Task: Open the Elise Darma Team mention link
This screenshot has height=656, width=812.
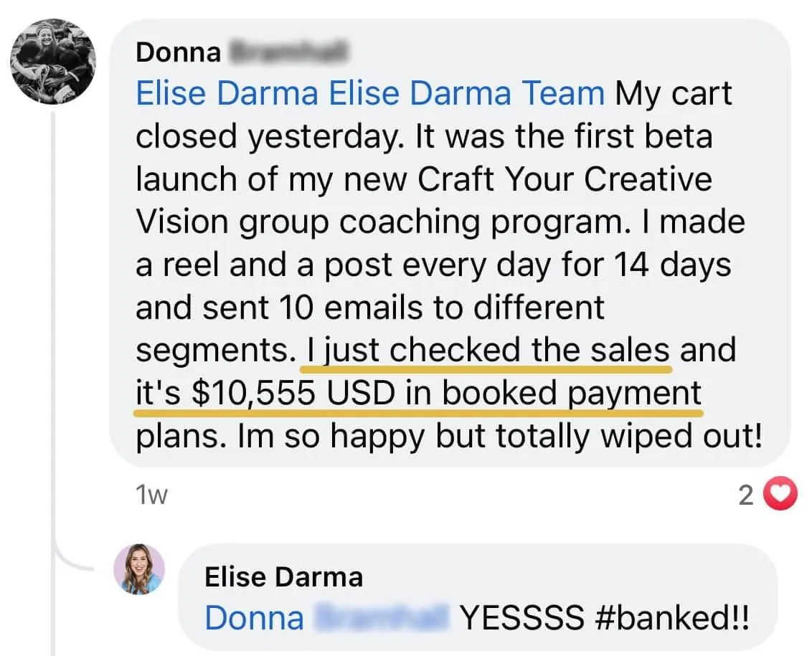Action: pyautogui.click(x=466, y=94)
